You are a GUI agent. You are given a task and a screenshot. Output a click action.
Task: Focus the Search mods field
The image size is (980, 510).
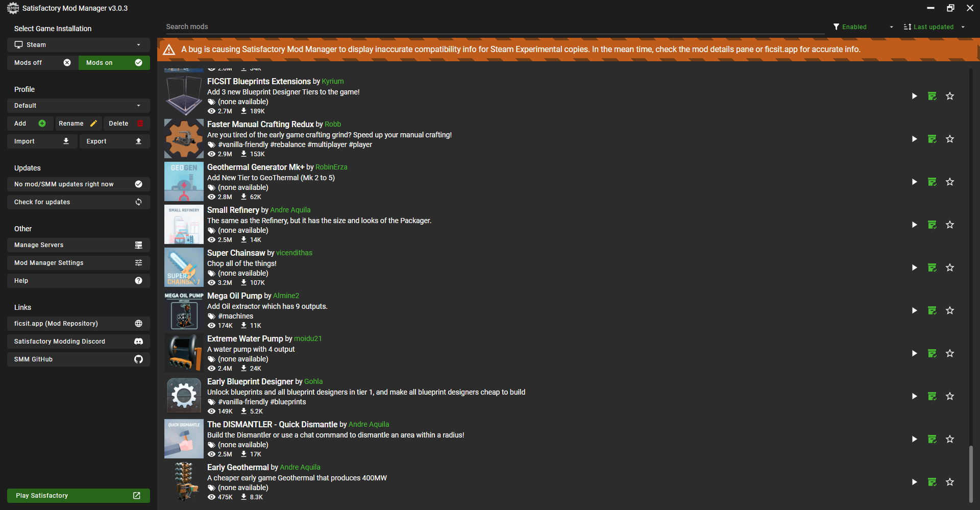click(x=495, y=27)
